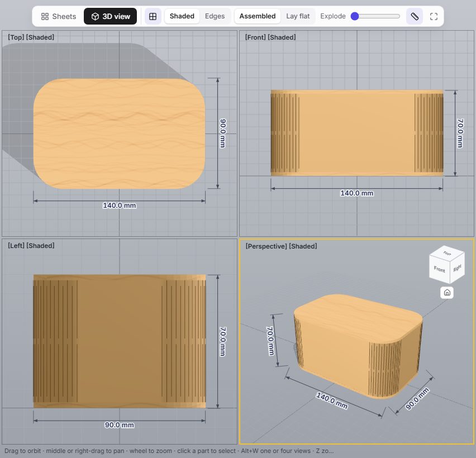Click the 140.0 mm dimension in Perspective view
The image size is (476, 458).
coord(332,400)
